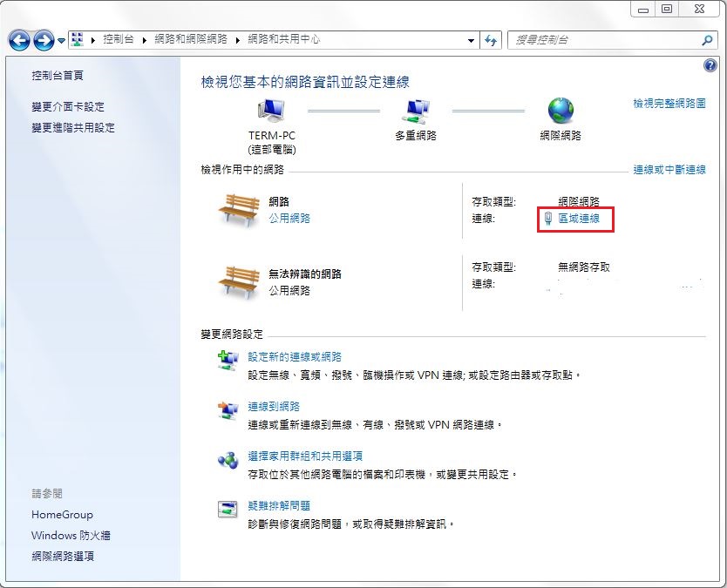Click the refresh button beside address bar
The width and height of the screenshot is (727, 588).
(492, 40)
